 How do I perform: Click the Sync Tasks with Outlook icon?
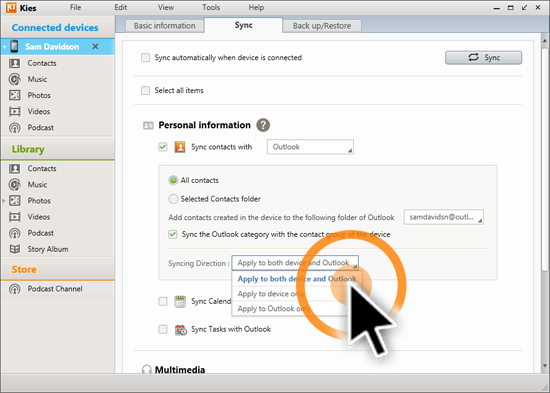click(x=181, y=329)
